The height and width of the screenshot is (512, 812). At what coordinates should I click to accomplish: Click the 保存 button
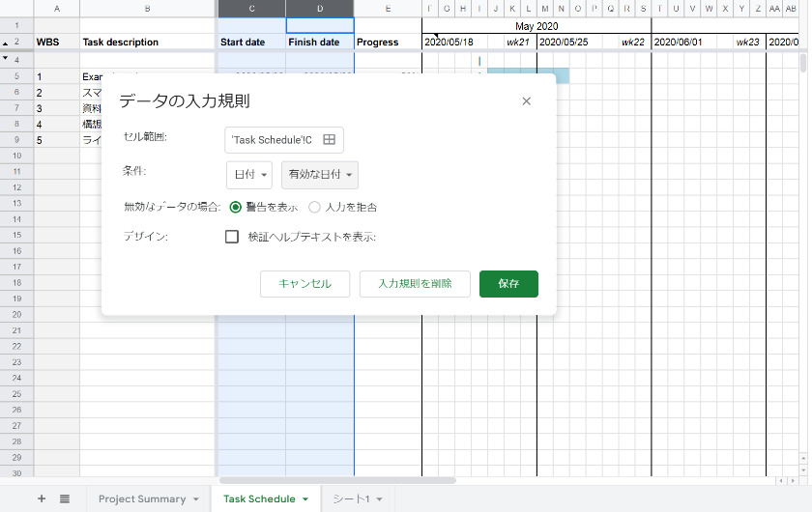click(x=508, y=284)
